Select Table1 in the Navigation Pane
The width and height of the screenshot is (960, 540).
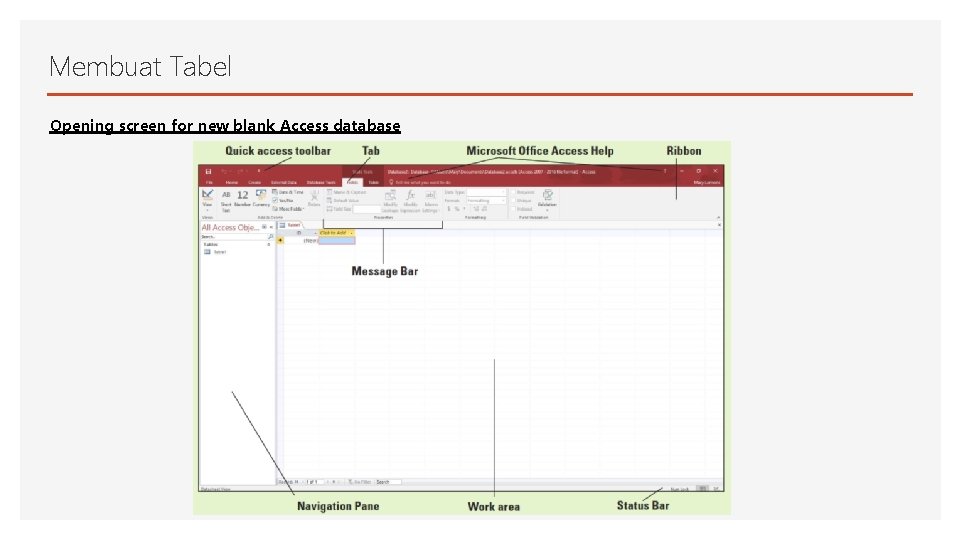215,252
